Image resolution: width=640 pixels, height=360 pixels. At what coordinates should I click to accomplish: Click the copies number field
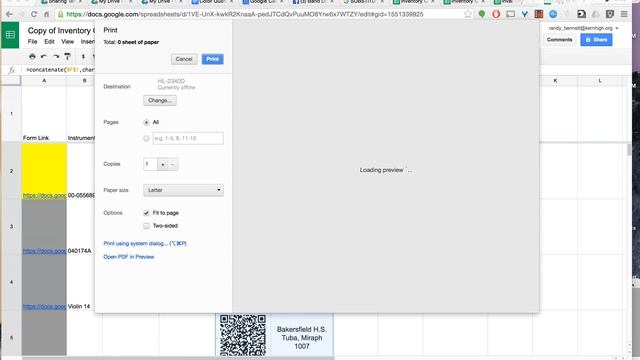tap(150, 164)
